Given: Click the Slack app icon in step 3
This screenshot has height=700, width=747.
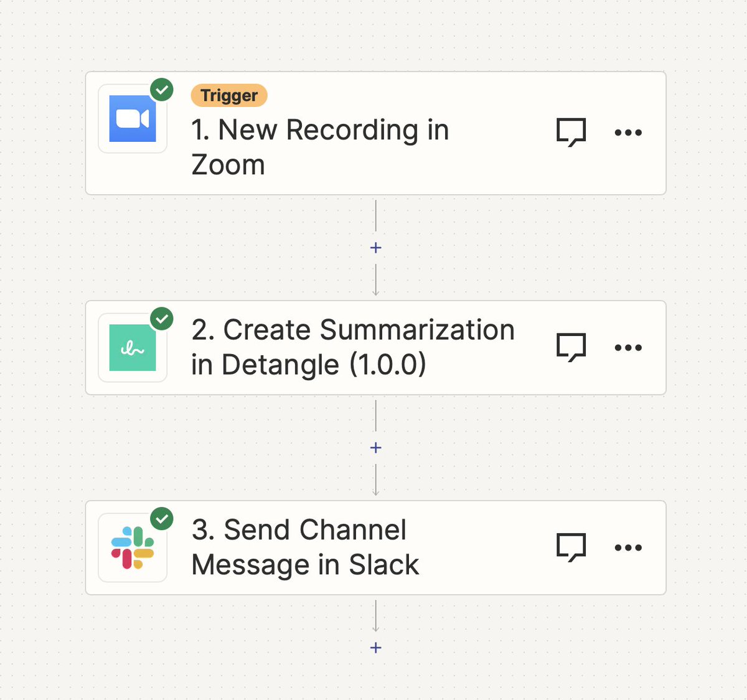Looking at the screenshot, I should (x=133, y=548).
